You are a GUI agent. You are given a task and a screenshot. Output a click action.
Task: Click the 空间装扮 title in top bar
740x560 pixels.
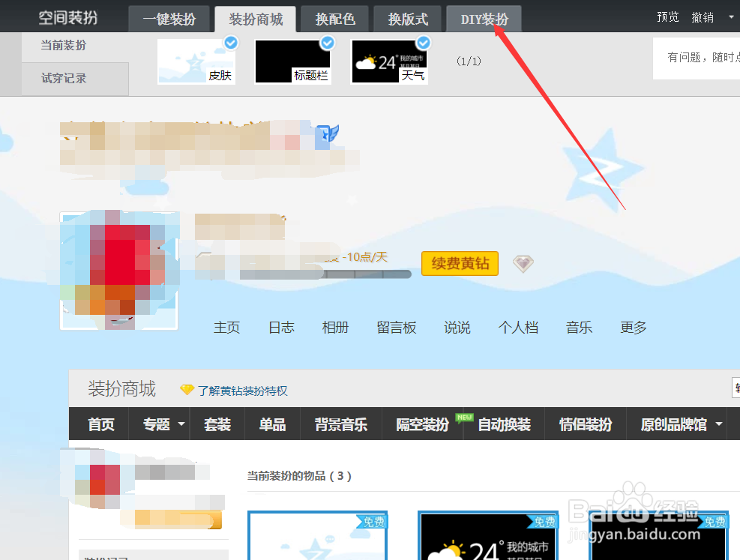click(68, 17)
